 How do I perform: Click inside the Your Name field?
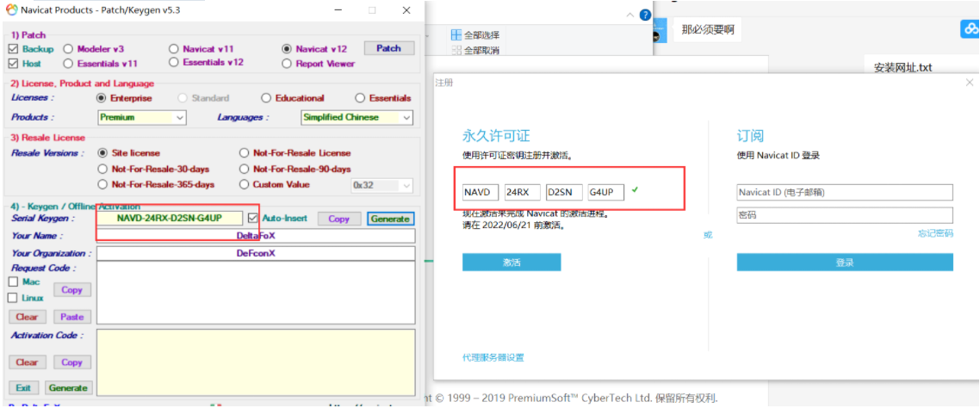tap(256, 236)
